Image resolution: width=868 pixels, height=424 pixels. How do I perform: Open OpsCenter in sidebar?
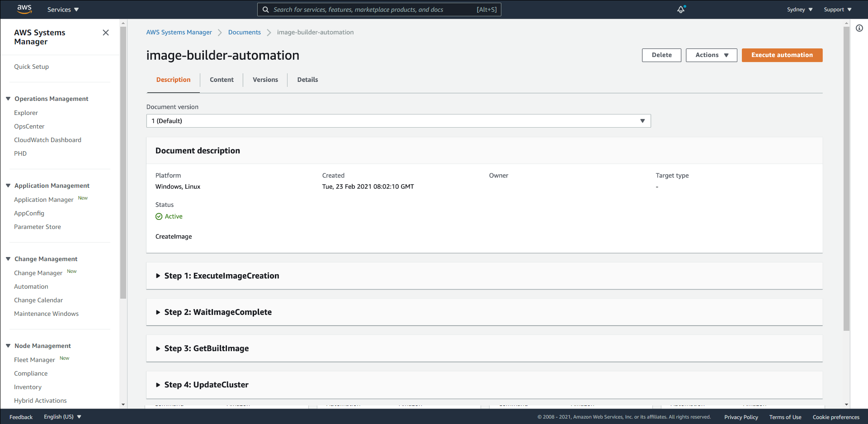(29, 126)
